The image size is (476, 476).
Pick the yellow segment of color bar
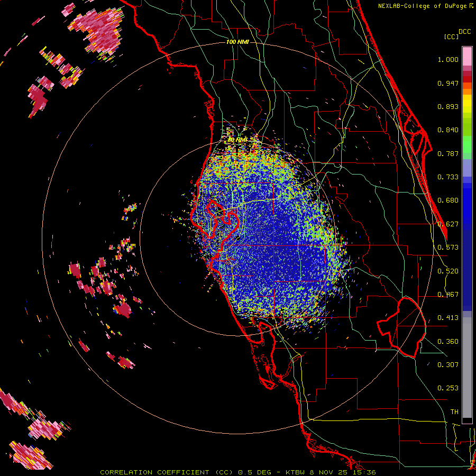click(x=467, y=104)
